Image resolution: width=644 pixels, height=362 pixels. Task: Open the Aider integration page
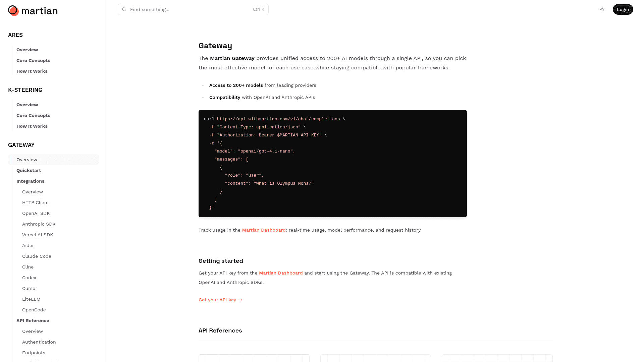click(x=28, y=245)
